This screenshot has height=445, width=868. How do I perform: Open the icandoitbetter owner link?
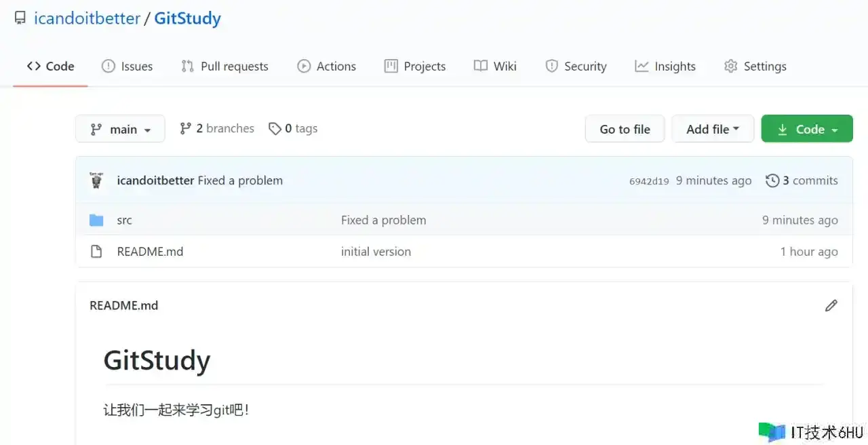[87, 18]
